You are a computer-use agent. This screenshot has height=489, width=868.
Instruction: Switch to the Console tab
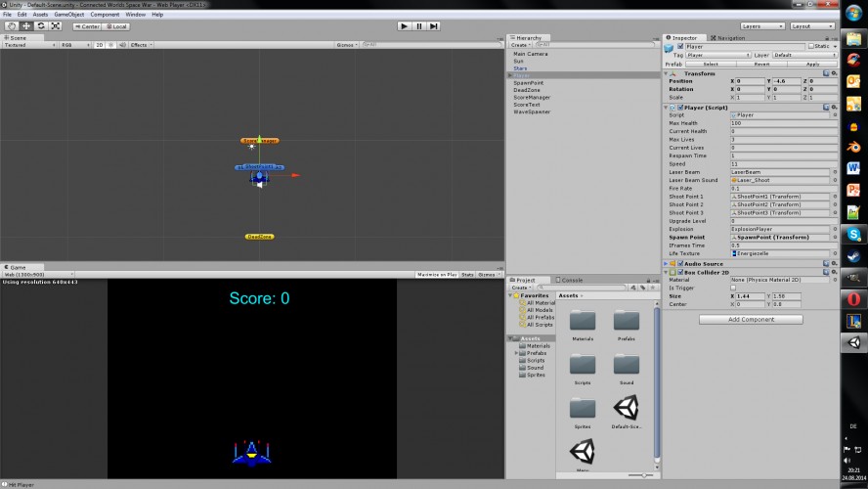569,281
